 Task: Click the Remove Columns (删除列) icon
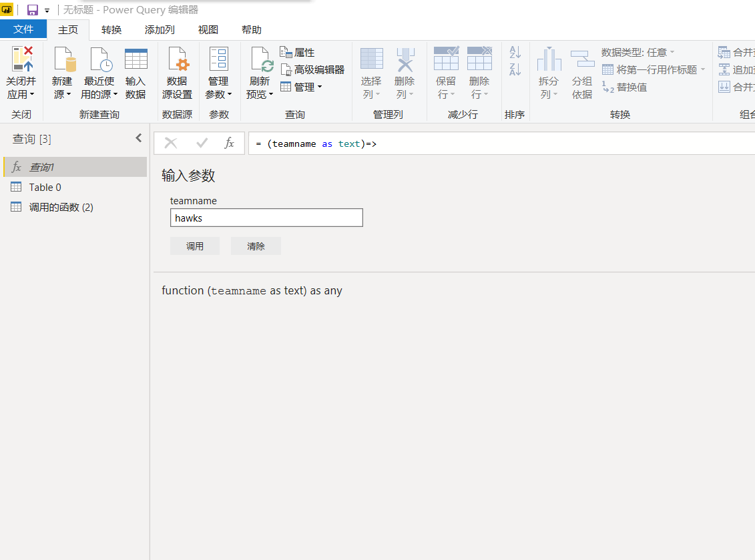[405, 59]
